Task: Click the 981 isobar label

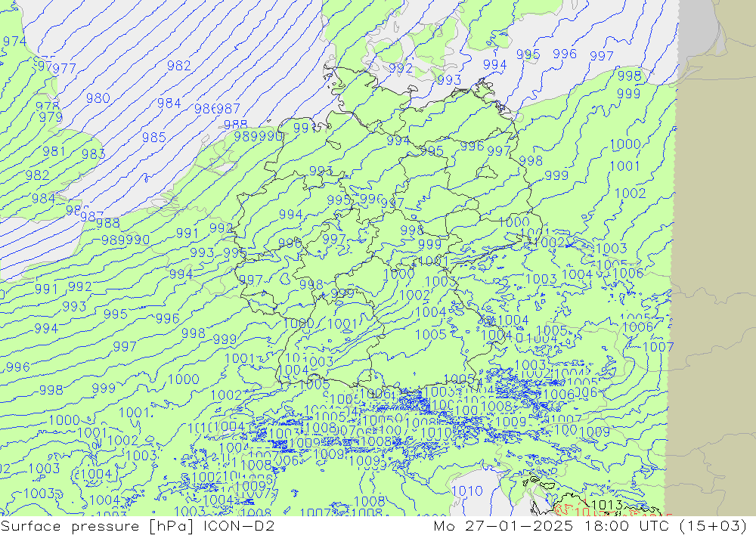Action: (54, 151)
